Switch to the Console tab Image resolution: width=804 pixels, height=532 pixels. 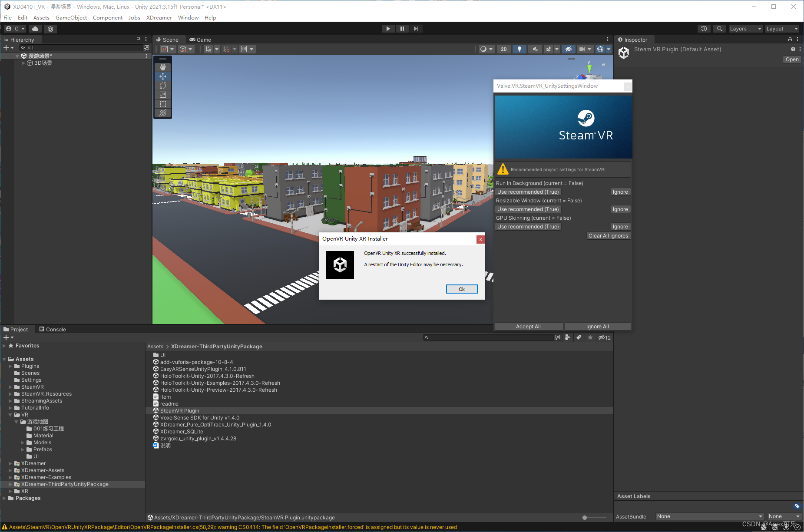(53, 329)
